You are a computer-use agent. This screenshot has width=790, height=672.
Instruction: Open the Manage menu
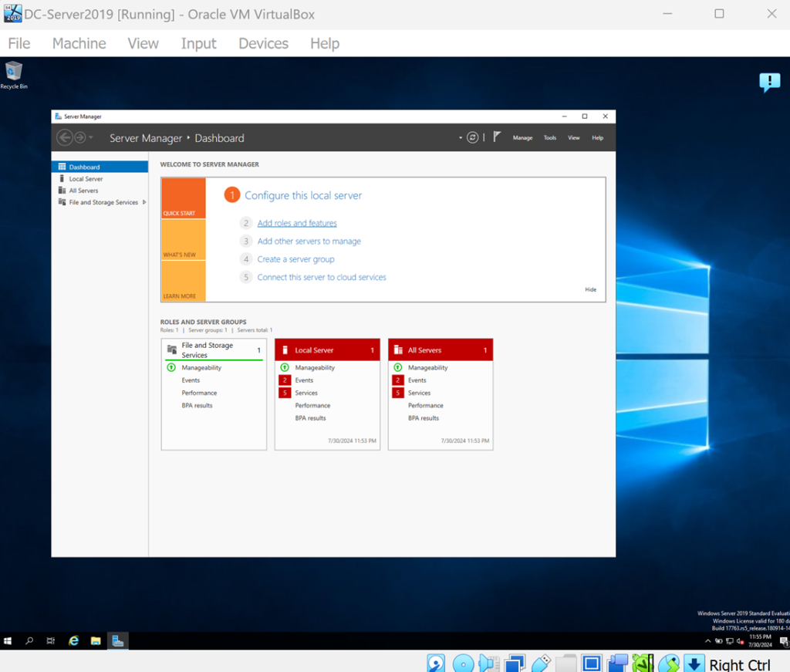[522, 138]
